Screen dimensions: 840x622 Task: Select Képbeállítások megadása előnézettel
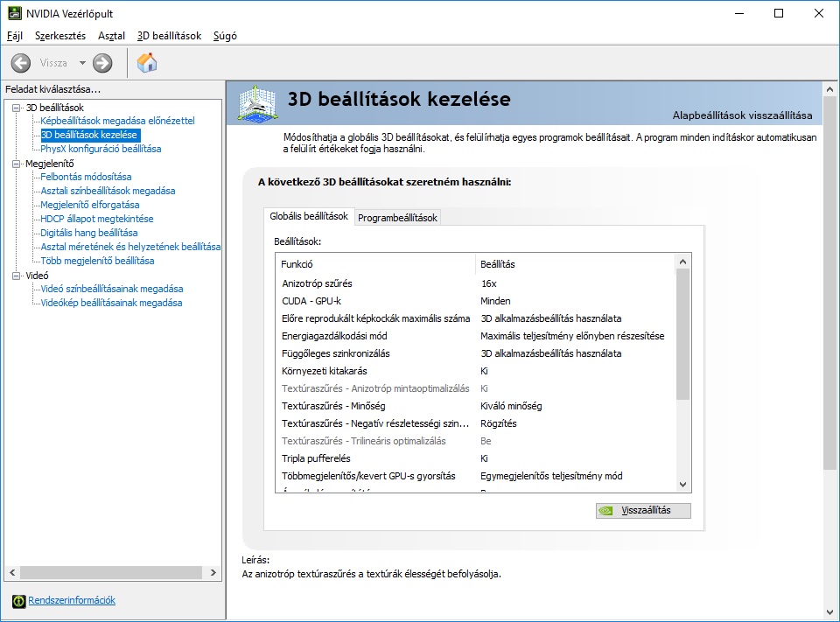117,121
